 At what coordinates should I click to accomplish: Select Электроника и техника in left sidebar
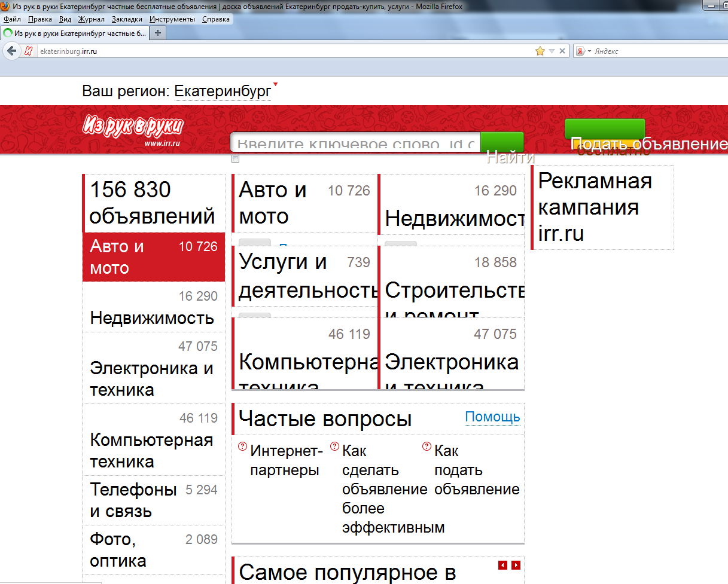point(154,368)
